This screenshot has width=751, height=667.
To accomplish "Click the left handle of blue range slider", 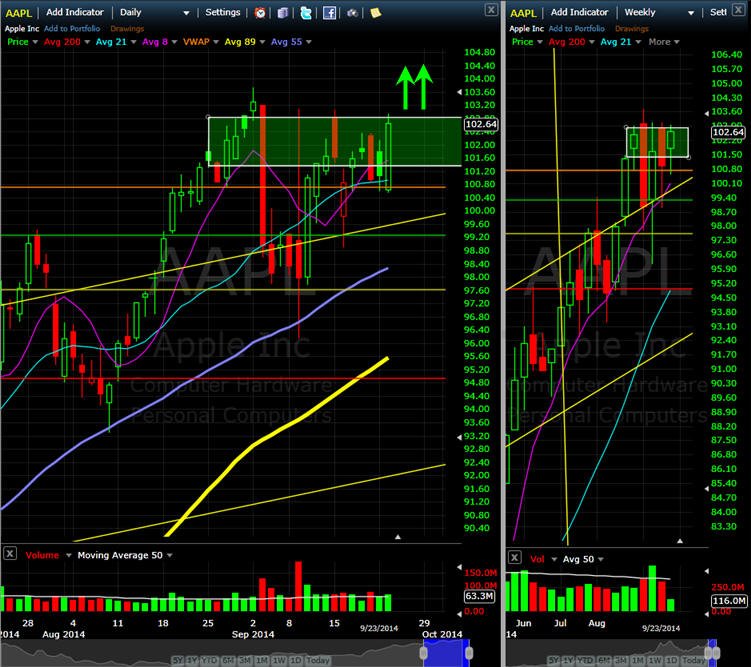I will [x=423, y=653].
